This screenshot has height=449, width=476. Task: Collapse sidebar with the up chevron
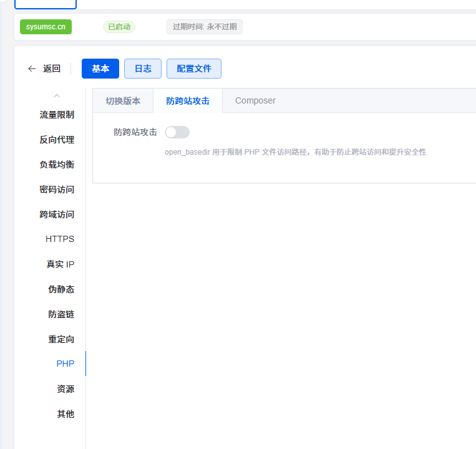pos(57,95)
